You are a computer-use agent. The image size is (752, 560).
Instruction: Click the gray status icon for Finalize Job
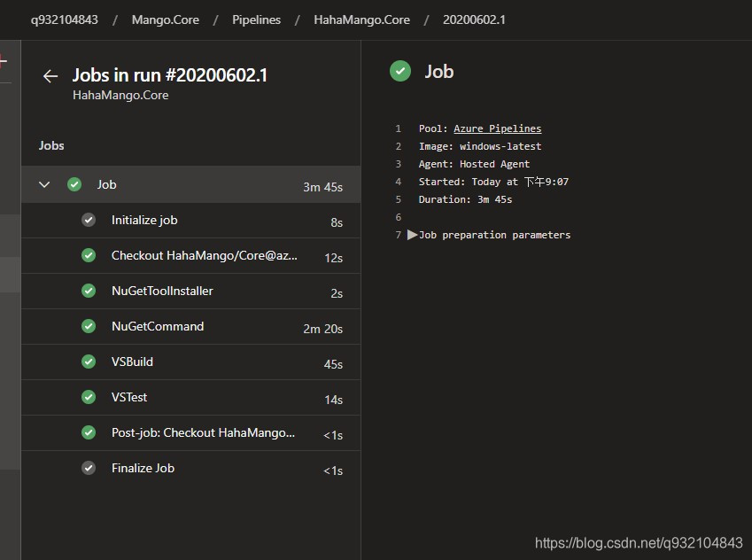coord(89,468)
